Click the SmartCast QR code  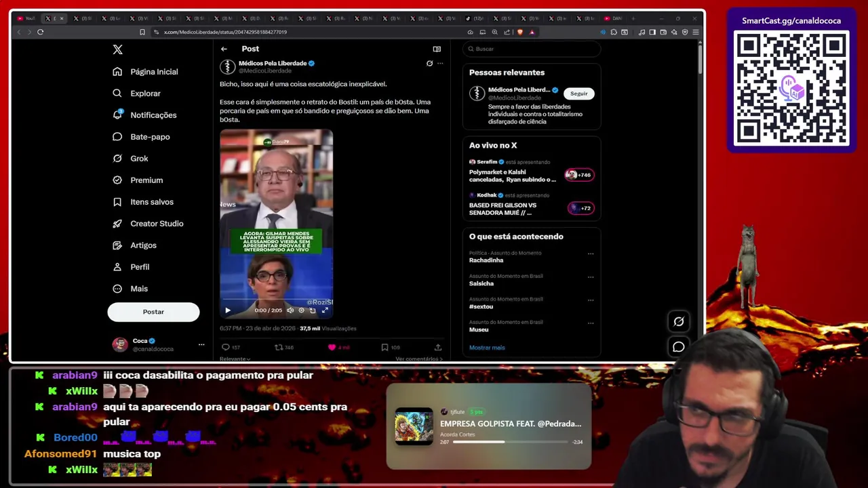(791, 88)
